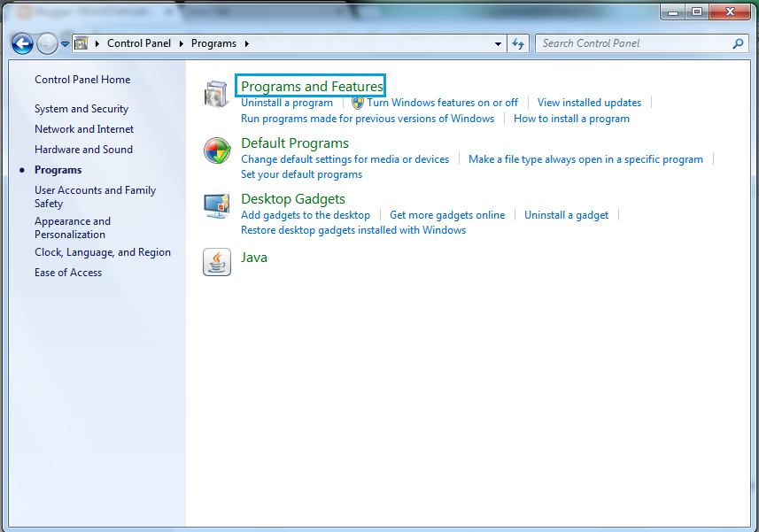Click Restore desktop gadgets installed with Windows
This screenshot has width=759, height=532.
point(353,230)
